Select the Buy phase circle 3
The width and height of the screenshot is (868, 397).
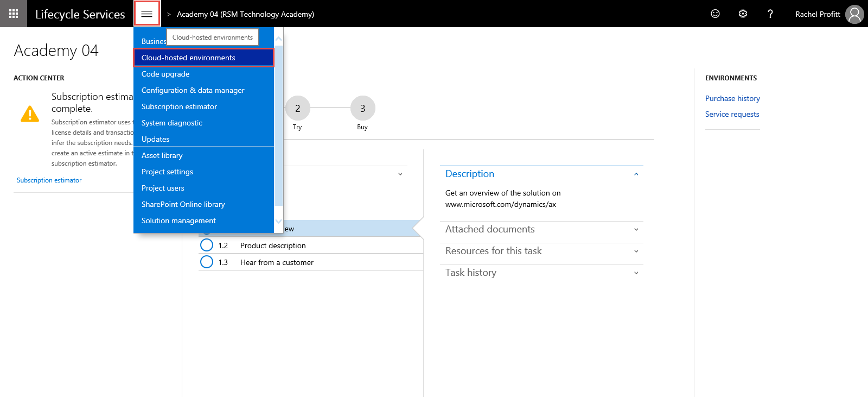[x=362, y=109]
